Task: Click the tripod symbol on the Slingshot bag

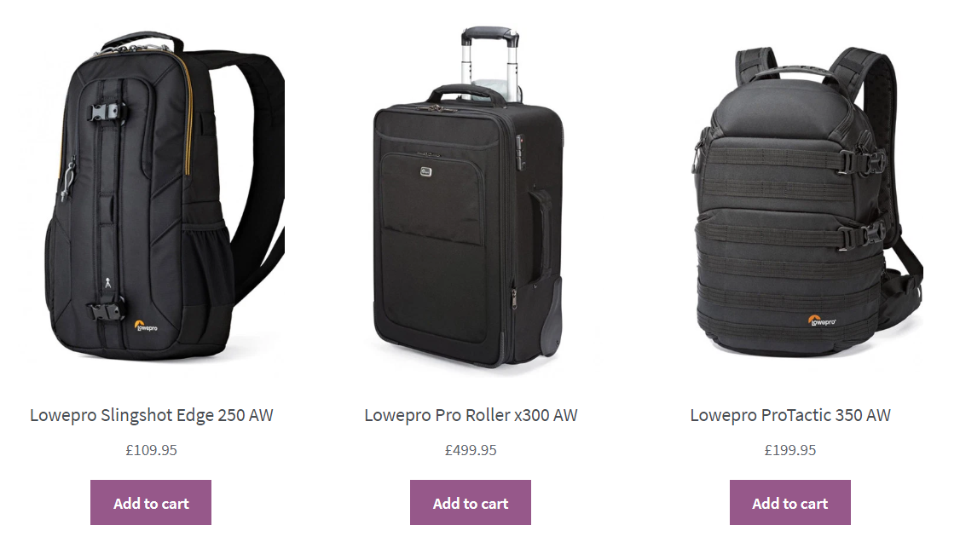Action: (108, 283)
